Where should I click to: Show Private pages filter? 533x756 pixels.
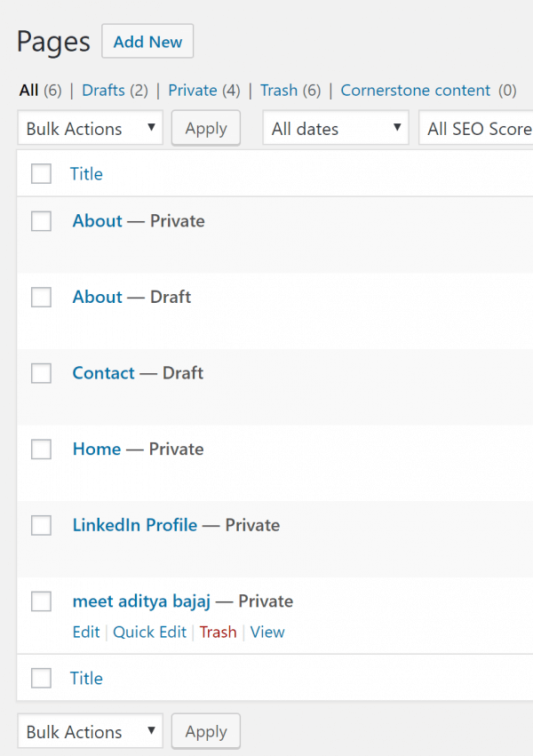tap(193, 90)
